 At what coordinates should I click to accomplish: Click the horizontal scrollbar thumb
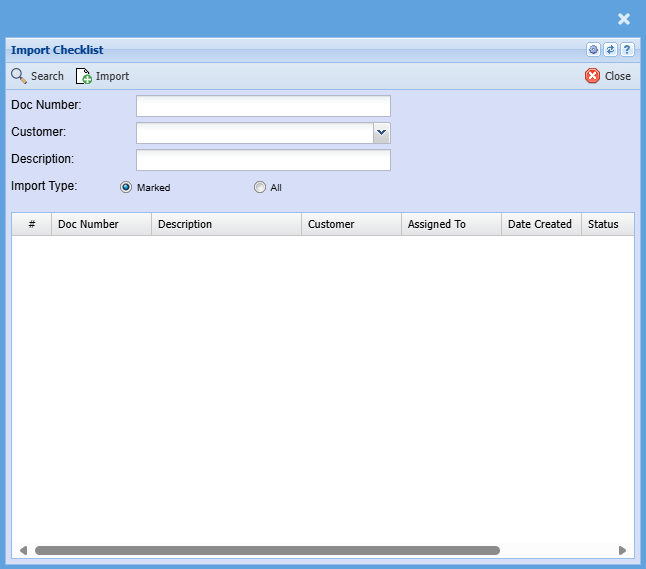(267, 550)
